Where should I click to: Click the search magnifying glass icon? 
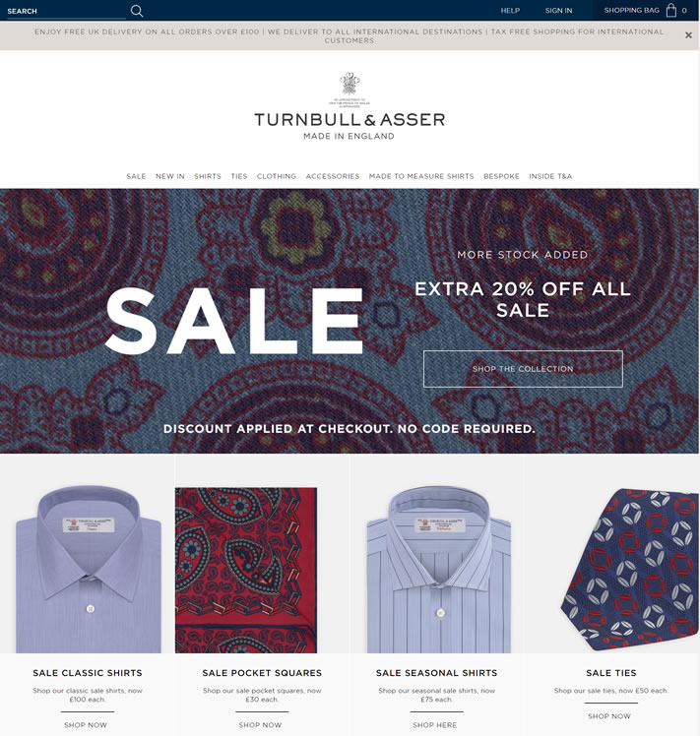tap(137, 11)
